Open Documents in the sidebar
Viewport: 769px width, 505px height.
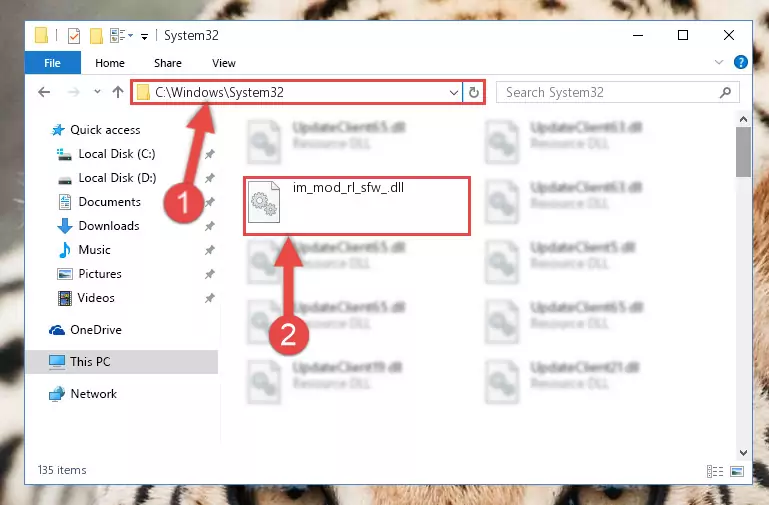tap(109, 202)
